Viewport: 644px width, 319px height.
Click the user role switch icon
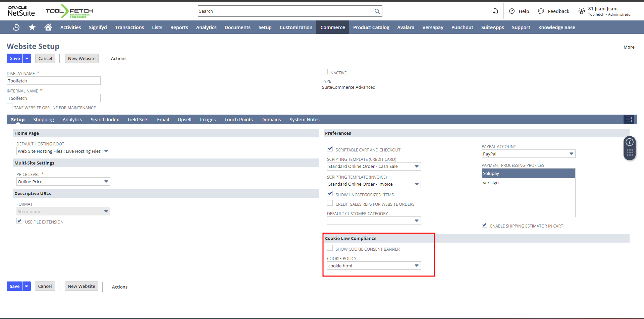coord(582,11)
